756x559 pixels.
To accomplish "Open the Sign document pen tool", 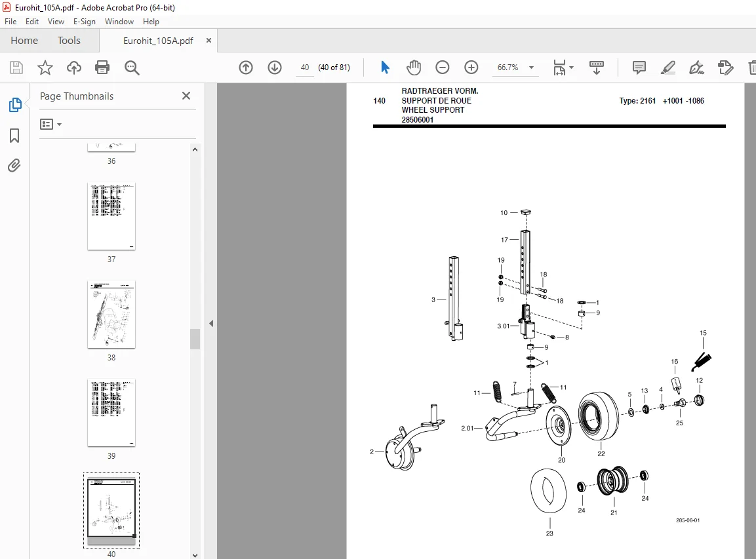I will pos(697,67).
